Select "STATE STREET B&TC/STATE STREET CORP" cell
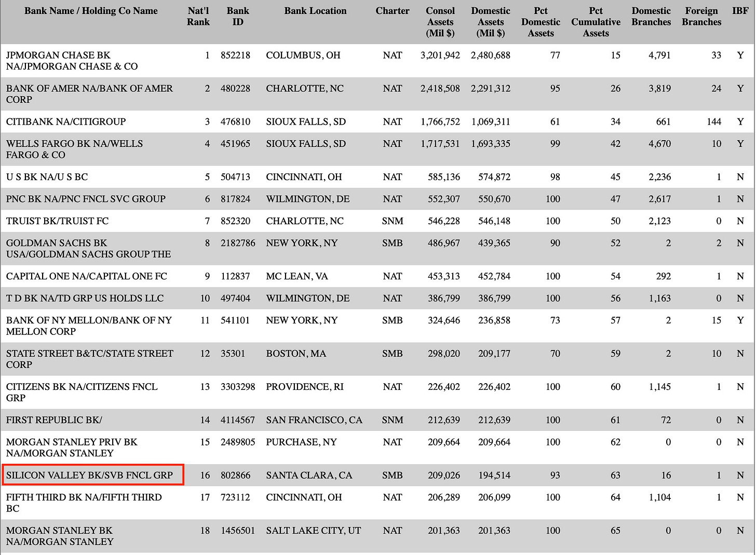This screenshot has height=555, width=756. click(x=90, y=359)
